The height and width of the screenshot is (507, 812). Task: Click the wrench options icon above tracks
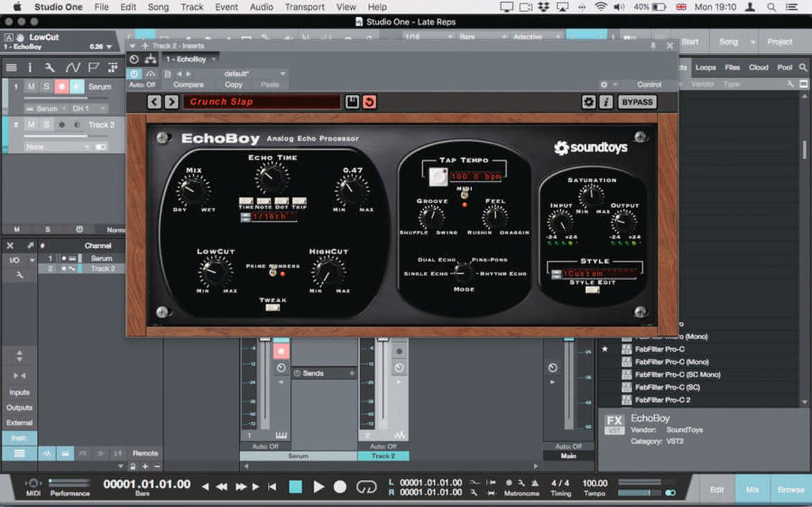[x=50, y=67]
